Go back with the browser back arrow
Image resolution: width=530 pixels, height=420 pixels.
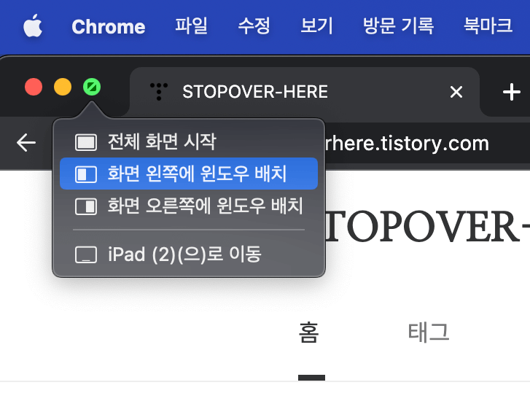click(26, 143)
